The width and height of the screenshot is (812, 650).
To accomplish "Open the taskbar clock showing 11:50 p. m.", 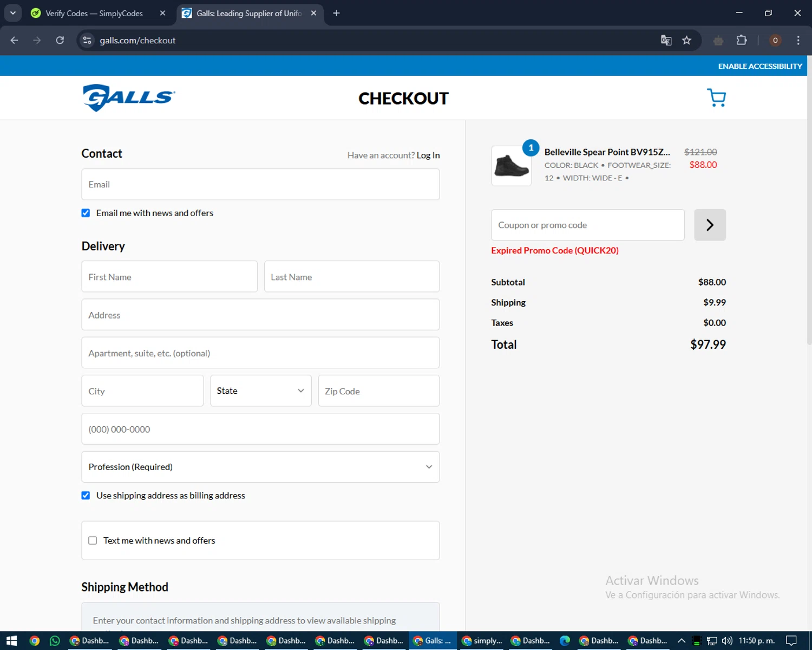I will pyautogui.click(x=757, y=641).
